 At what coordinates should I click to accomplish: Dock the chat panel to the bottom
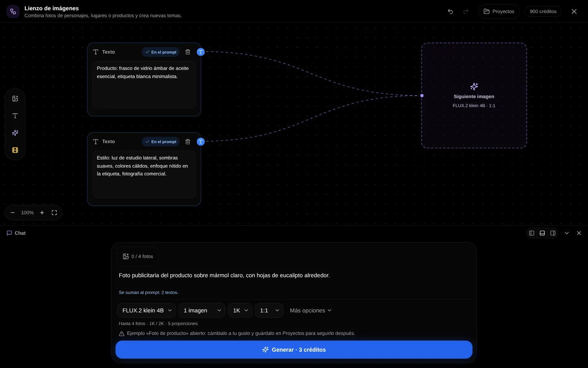click(x=542, y=233)
